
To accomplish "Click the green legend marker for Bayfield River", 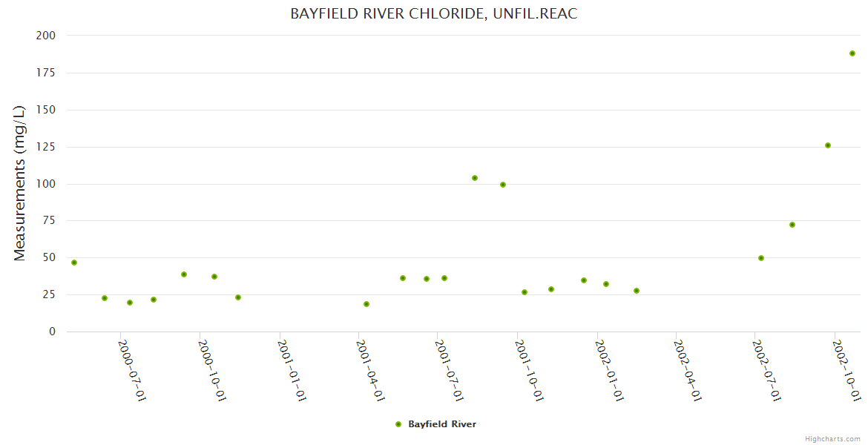I will coord(398,424).
